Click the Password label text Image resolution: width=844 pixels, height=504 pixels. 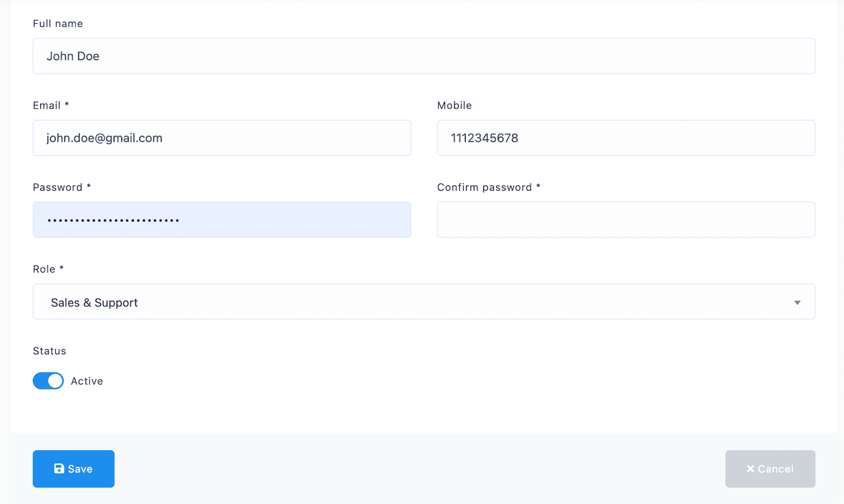pyautogui.click(x=57, y=188)
